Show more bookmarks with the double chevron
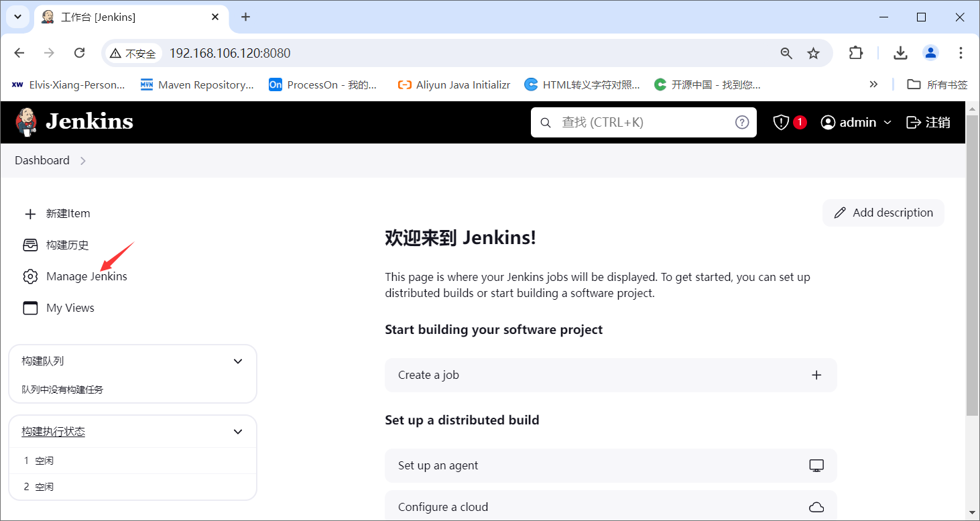The width and height of the screenshot is (980, 521). [873, 84]
